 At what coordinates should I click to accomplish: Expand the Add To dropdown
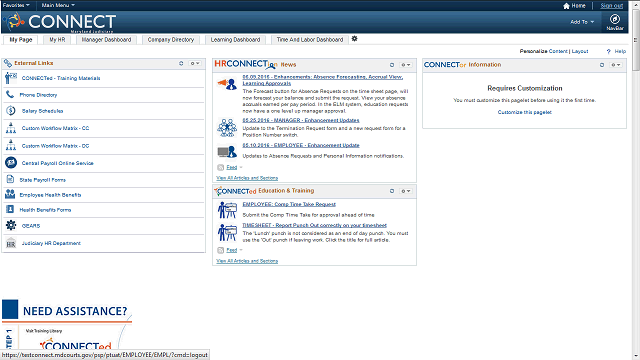(x=582, y=22)
